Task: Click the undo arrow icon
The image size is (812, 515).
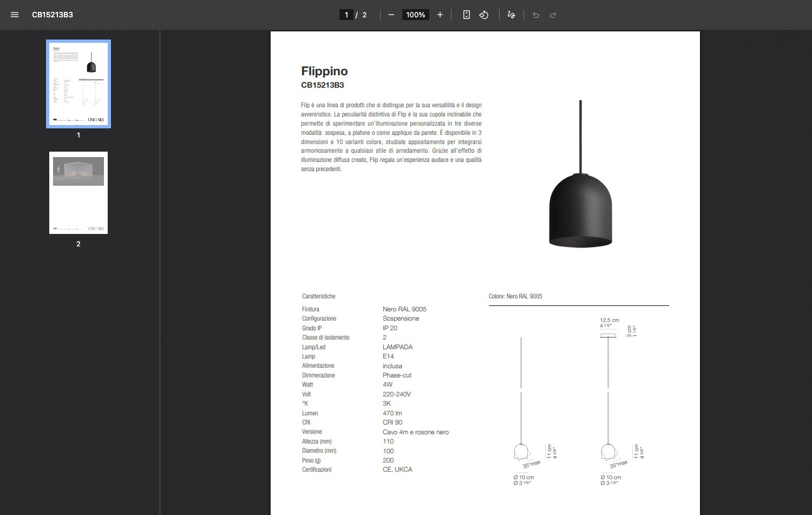Action: [x=536, y=15]
